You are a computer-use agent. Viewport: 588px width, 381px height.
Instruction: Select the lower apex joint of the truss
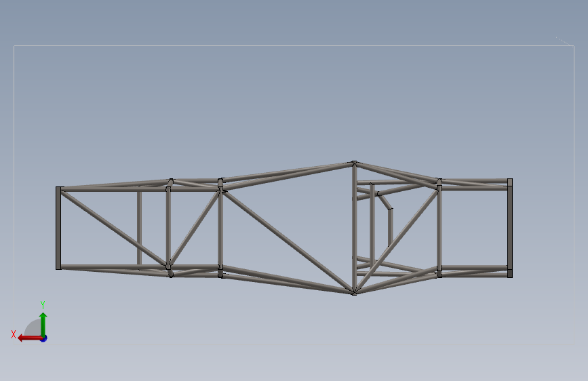354,292
